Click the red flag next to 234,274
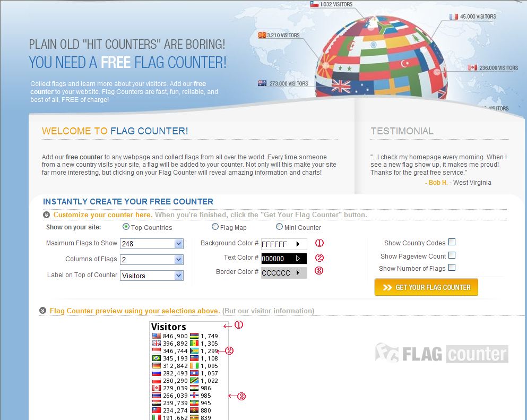 (x=156, y=410)
